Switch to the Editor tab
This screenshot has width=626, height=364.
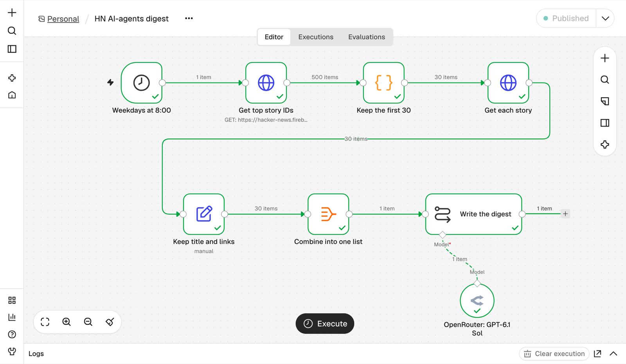click(274, 37)
